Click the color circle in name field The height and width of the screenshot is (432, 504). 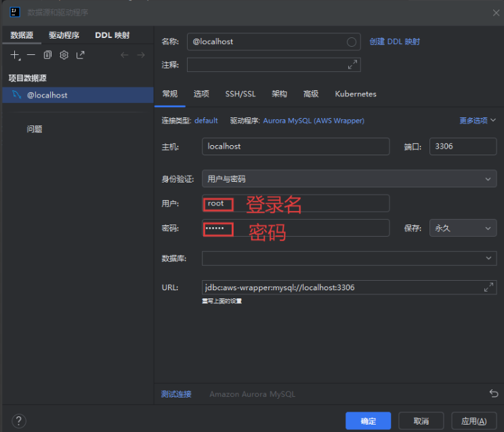[352, 42]
